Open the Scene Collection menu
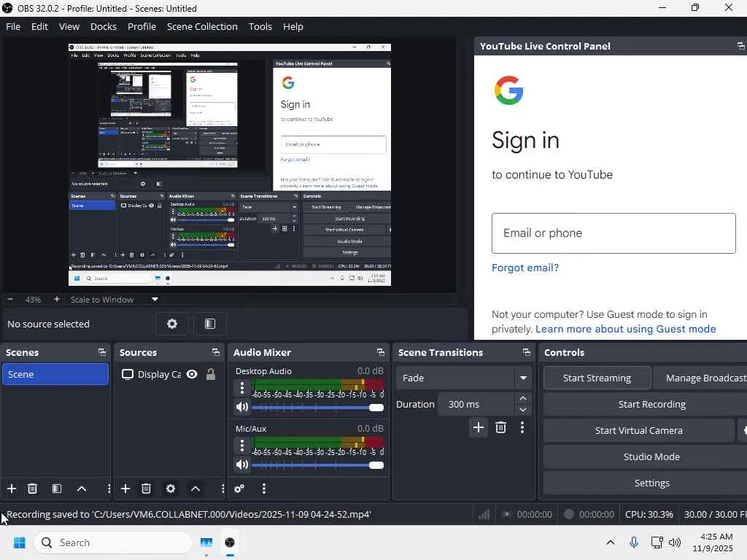Image resolution: width=747 pixels, height=560 pixels. tap(202, 27)
